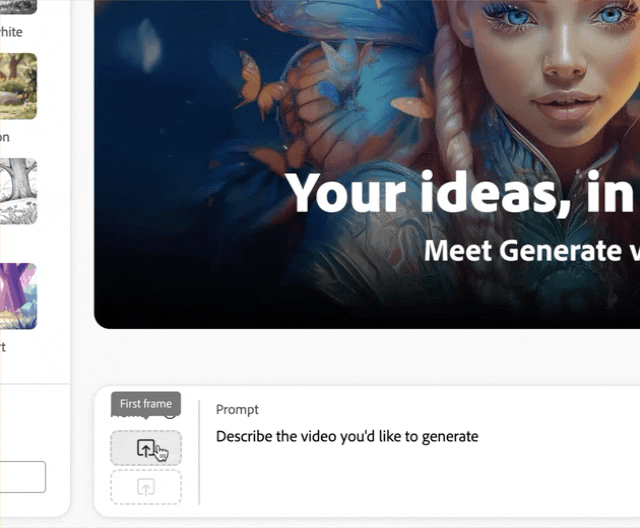The height and width of the screenshot is (528, 640).
Task: Click the outlined button in the left panel
Action: pos(22,477)
